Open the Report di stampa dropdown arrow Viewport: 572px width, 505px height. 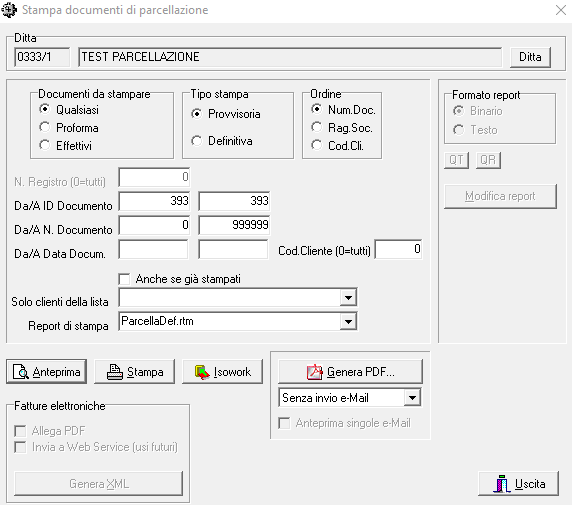click(x=348, y=321)
